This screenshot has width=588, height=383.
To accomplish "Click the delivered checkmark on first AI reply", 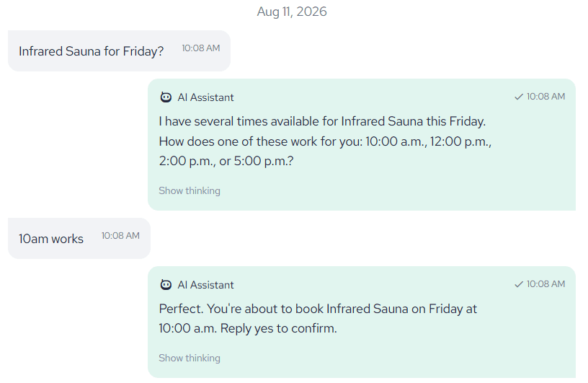I will tap(519, 97).
